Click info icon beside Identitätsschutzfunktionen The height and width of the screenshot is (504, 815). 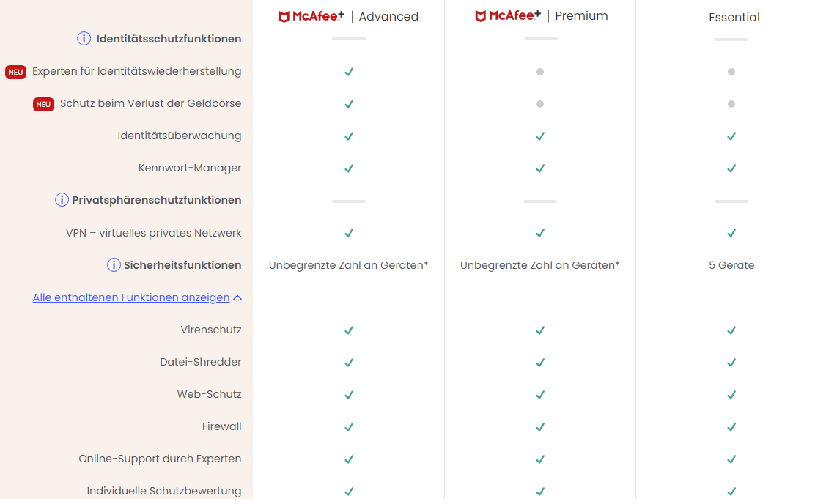84,39
